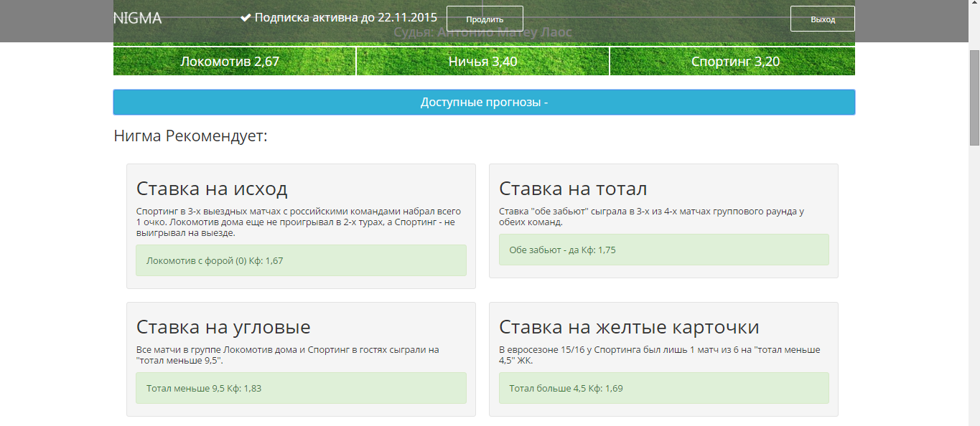The image size is (980, 426).
Task: Click Тотал меньше 9,5 Кф: 1,83 box
Action: click(x=301, y=388)
